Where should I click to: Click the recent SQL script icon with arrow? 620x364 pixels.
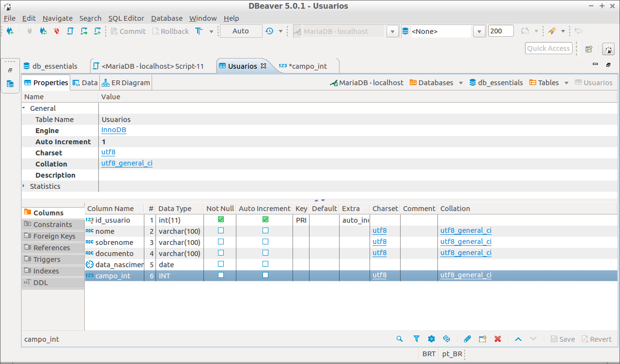[x=84, y=31]
